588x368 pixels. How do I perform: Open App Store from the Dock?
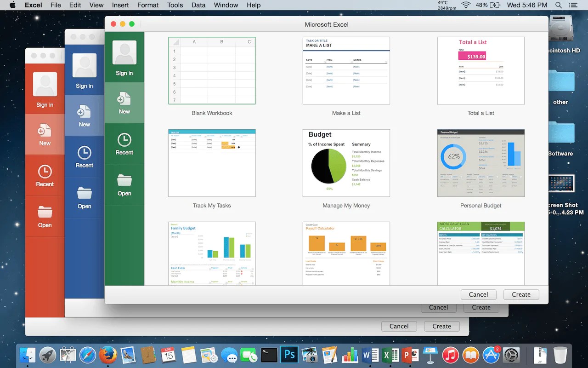(x=491, y=355)
